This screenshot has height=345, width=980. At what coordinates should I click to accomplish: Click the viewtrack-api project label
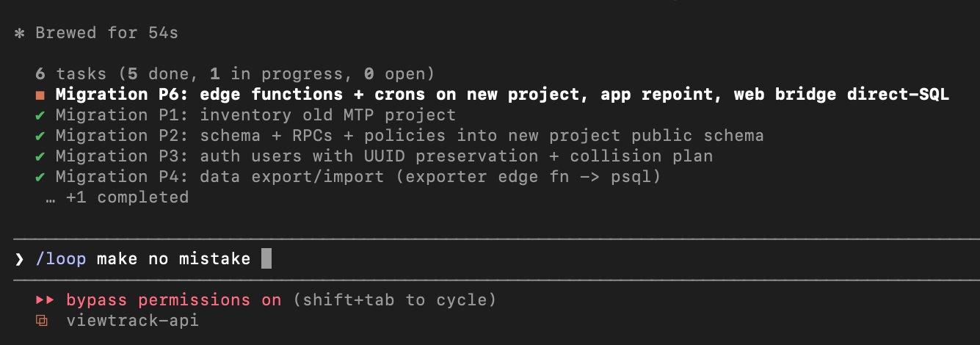tap(132, 321)
